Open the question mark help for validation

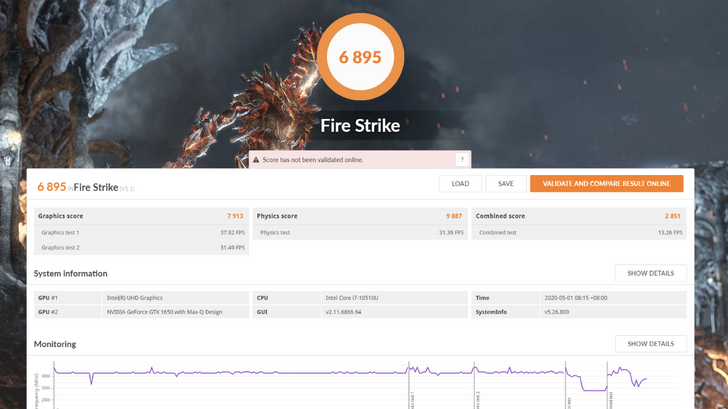pyautogui.click(x=461, y=159)
